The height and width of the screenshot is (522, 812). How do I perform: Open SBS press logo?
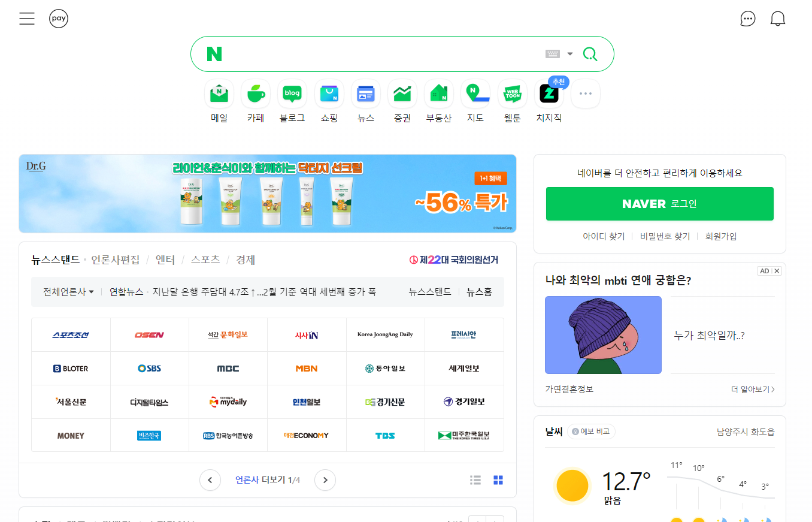click(149, 368)
